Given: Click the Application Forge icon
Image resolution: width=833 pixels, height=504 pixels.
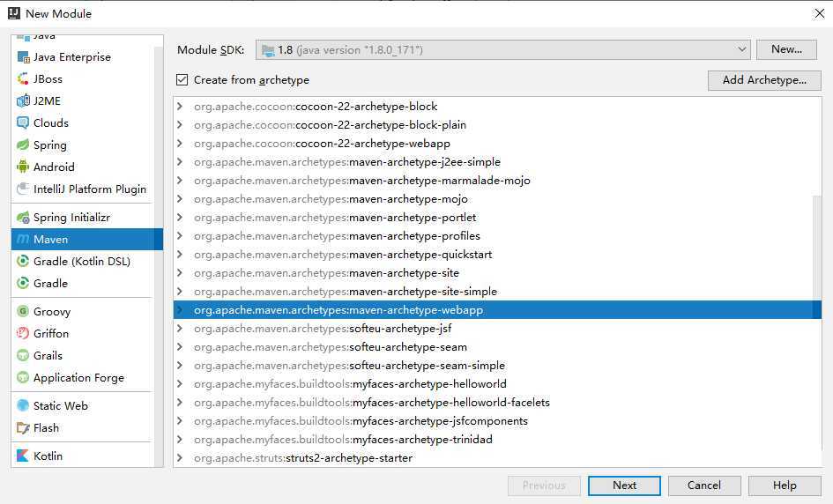Looking at the screenshot, I should pos(23,377).
